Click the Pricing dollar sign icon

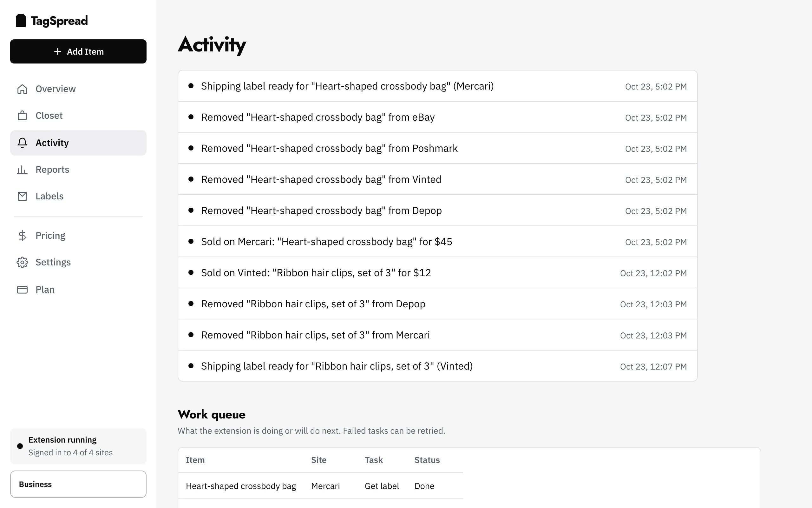(22, 236)
